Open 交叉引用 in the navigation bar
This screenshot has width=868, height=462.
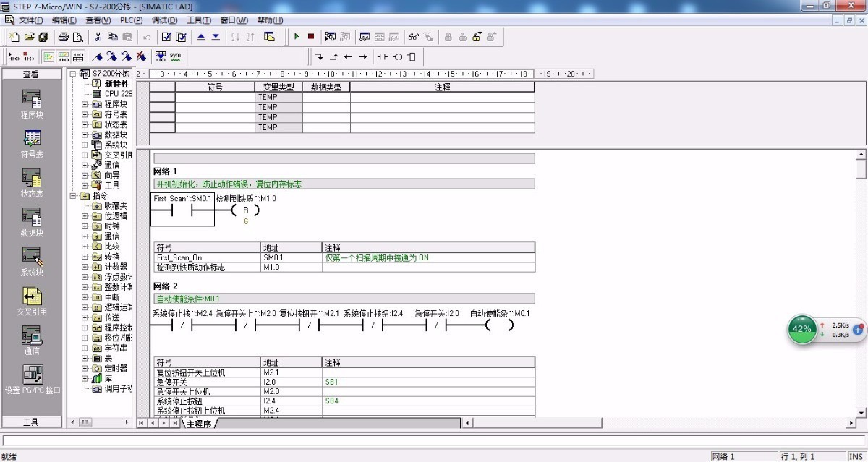click(x=31, y=301)
